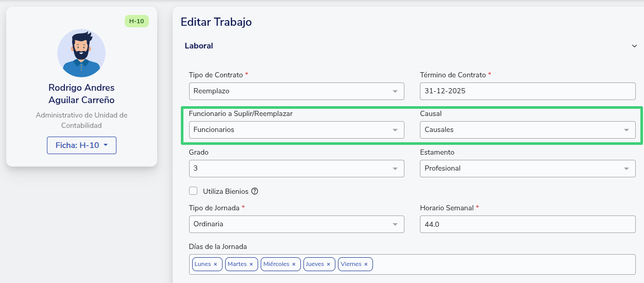The width and height of the screenshot is (644, 283).
Task: Open the Causal dropdown
Action: pos(528,130)
